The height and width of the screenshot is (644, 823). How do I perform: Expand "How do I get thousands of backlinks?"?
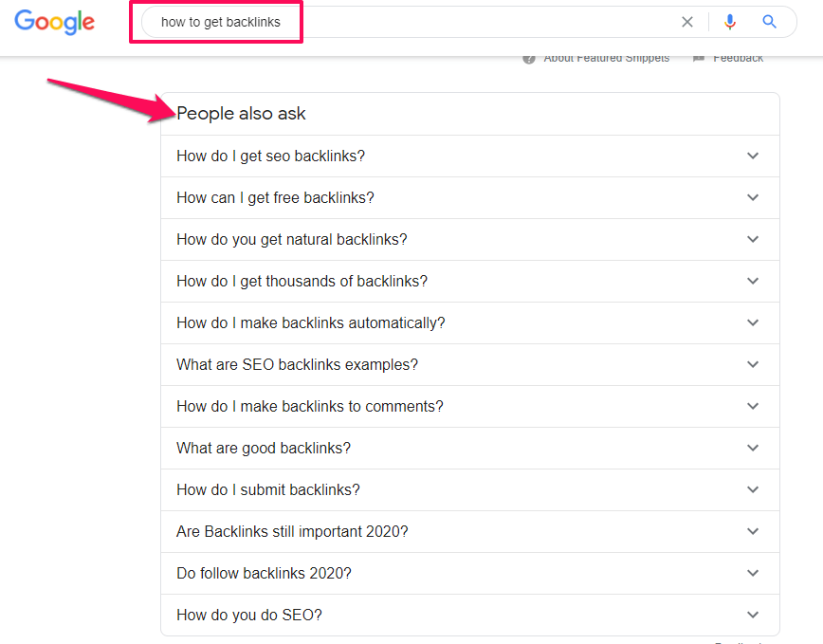point(302,282)
